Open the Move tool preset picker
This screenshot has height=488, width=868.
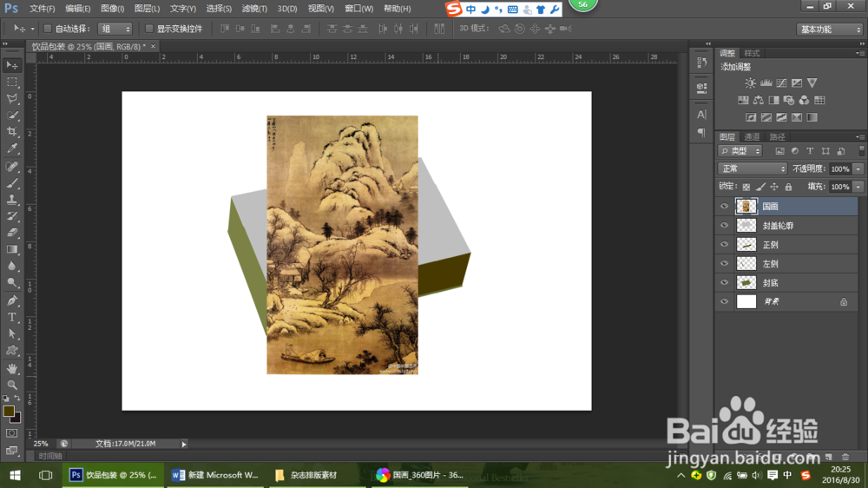click(x=32, y=29)
